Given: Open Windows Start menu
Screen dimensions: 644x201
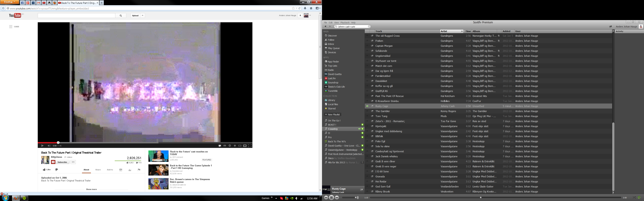Looking at the screenshot, I should tap(5, 198).
